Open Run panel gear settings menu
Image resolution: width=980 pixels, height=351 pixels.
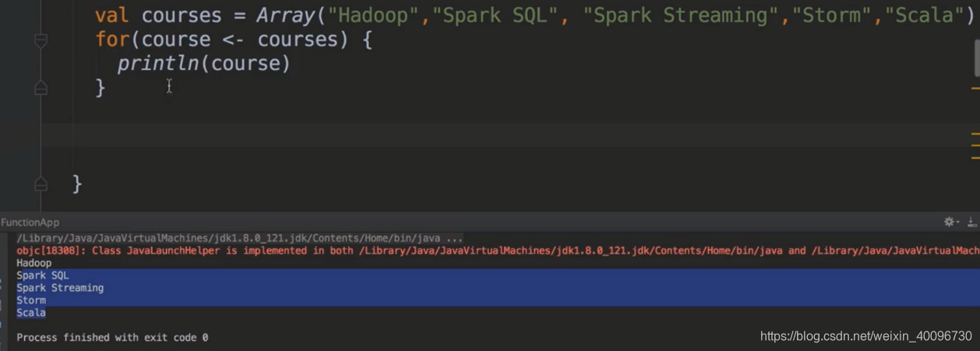click(x=950, y=222)
